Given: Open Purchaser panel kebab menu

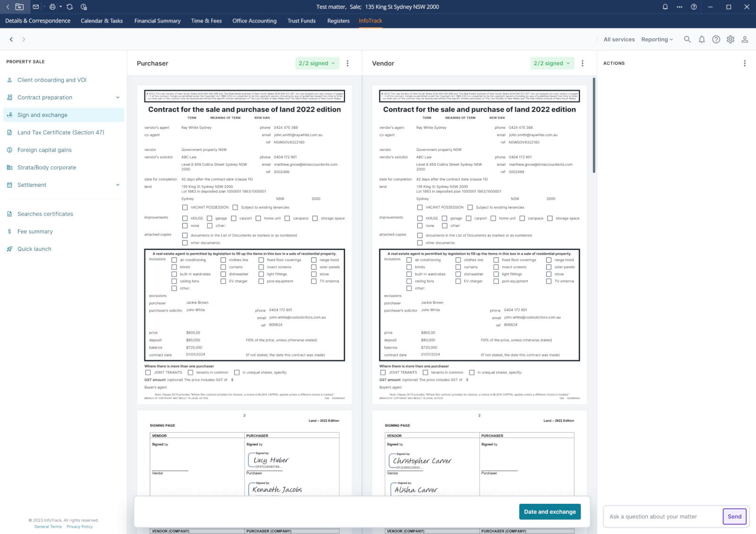Looking at the screenshot, I should coord(348,63).
